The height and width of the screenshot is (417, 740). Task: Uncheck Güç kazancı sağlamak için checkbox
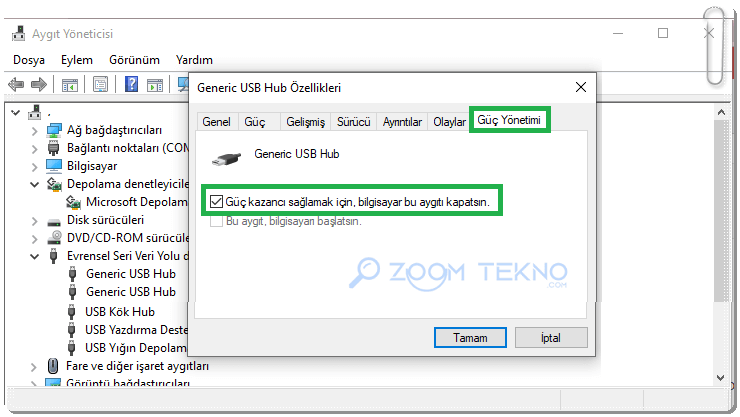point(216,202)
